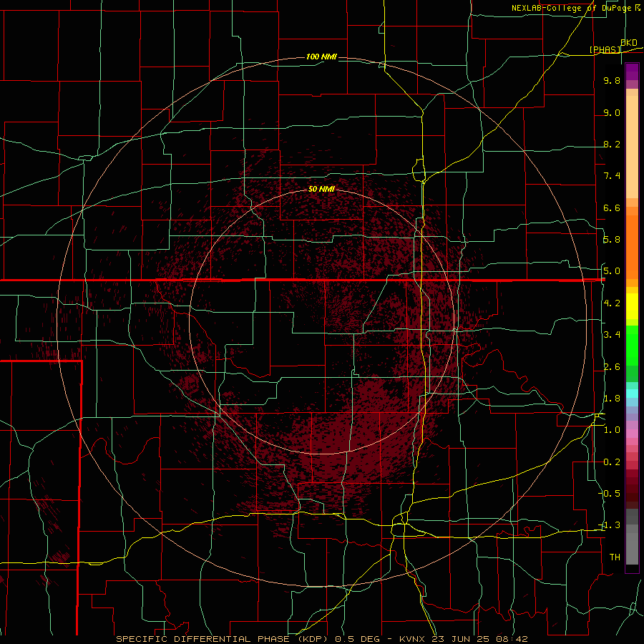Pick the light peach swatch on the color bar

[x=632, y=148]
